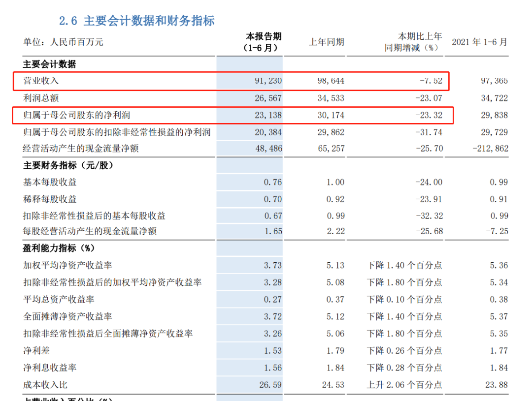Click the 经营活动产生的现金流量净额 row label
The height and width of the screenshot is (401, 532).
(x=81, y=149)
